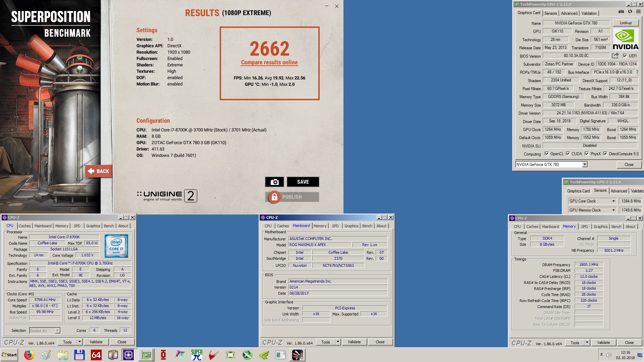Click Validate in middle CPU-Z window
Screen dimensions: 644x362
click(354, 342)
